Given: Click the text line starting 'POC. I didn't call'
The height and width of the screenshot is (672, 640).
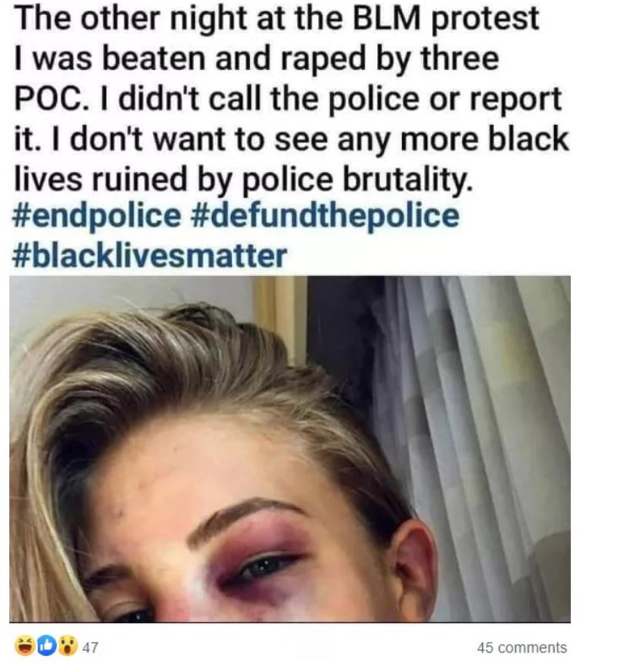Looking at the screenshot, I should pos(288,99).
